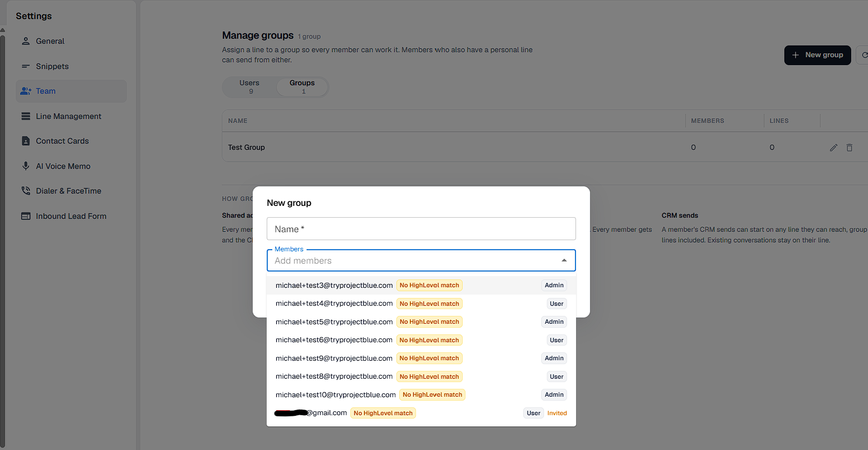
Task: Edit Test Group with pencil icon
Action: [x=834, y=148]
